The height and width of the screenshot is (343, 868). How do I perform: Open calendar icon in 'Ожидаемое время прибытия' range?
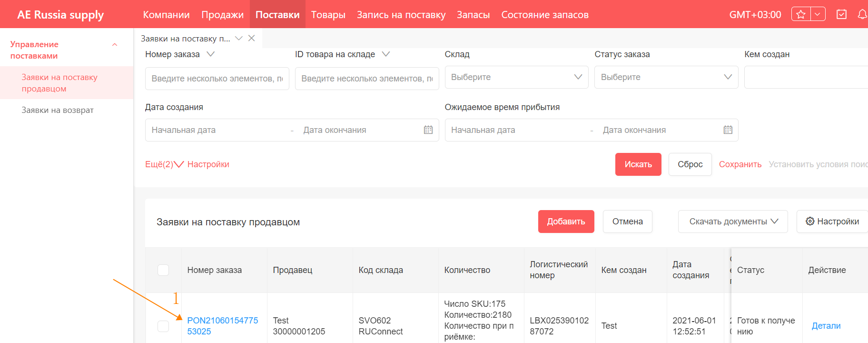coord(728,130)
